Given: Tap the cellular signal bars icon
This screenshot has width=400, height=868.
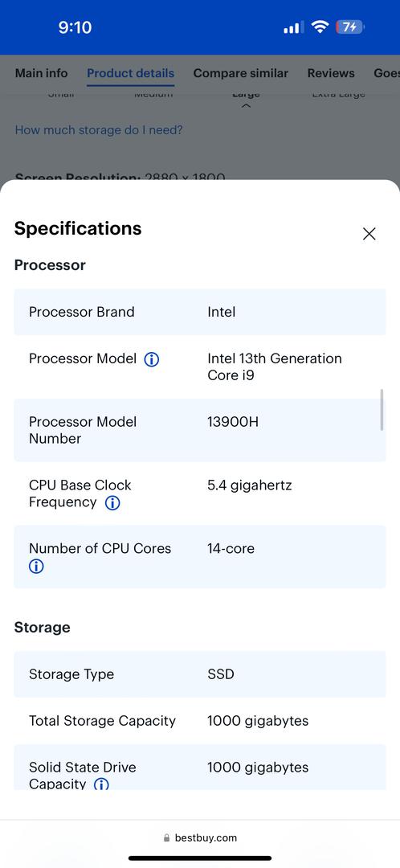Looking at the screenshot, I should click(x=292, y=27).
